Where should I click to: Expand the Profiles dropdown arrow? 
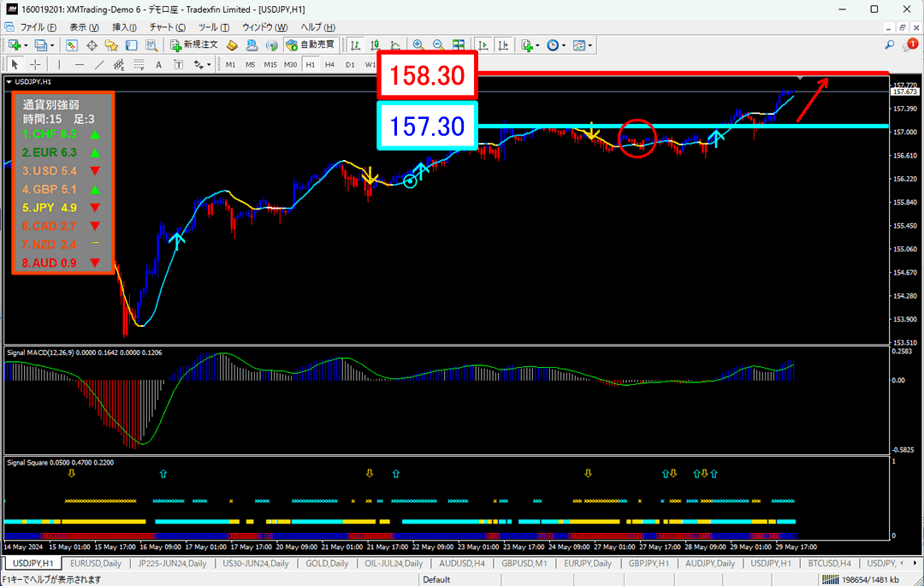tap(52, 45)
